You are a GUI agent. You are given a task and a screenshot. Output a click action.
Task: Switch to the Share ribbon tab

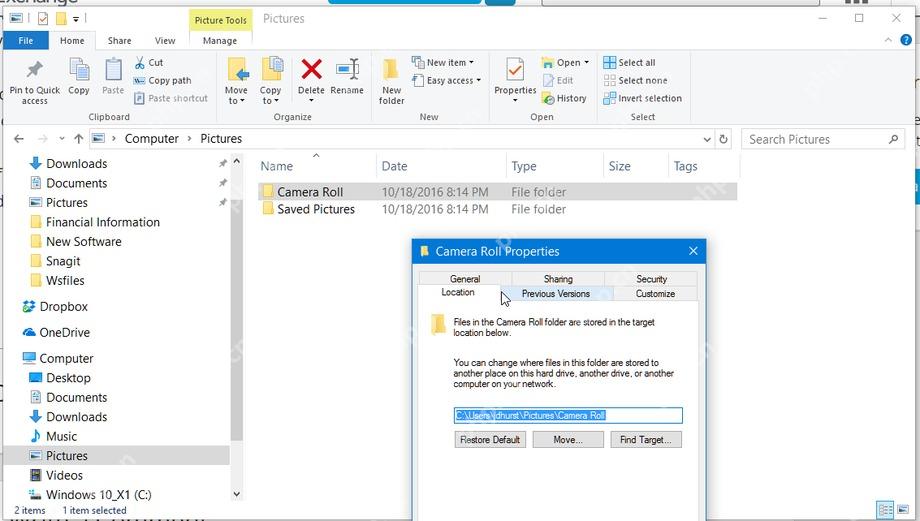tap(119, 40)
